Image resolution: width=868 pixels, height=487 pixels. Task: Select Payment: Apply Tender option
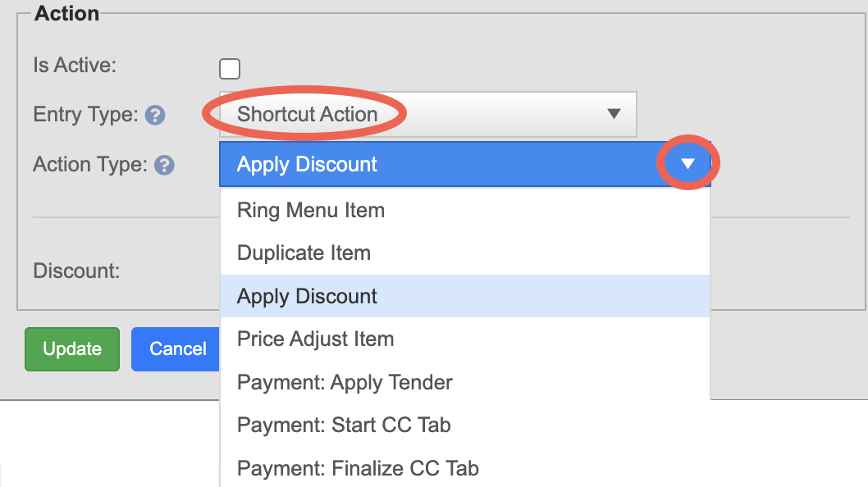click(x=345, y=382)
